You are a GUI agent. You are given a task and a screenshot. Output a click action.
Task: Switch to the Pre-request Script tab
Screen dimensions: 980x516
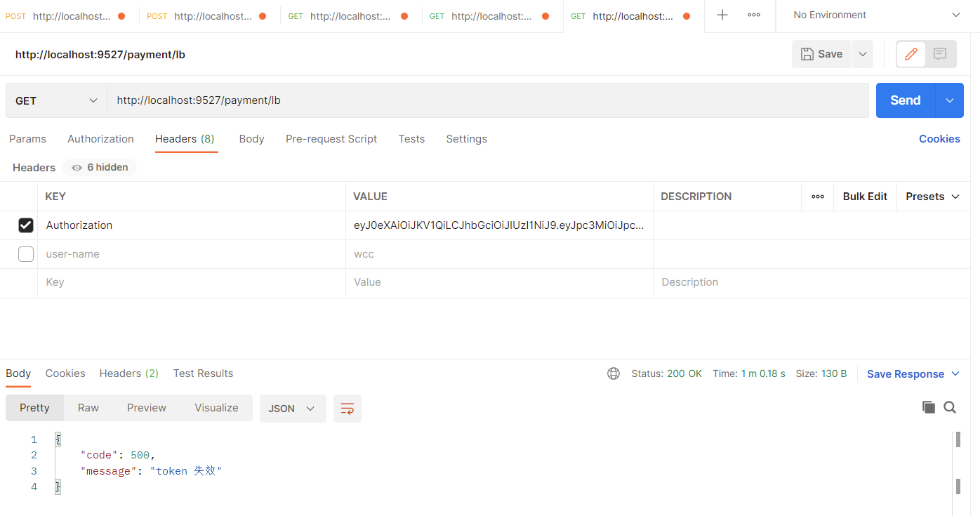pyautogui.click(x=331, y=139)
